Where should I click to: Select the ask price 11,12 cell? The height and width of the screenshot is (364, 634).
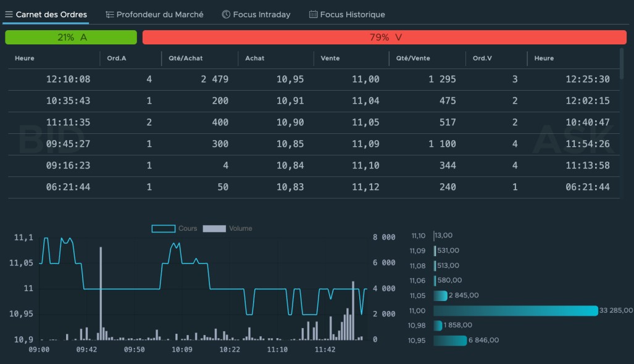tap(365, 187)
